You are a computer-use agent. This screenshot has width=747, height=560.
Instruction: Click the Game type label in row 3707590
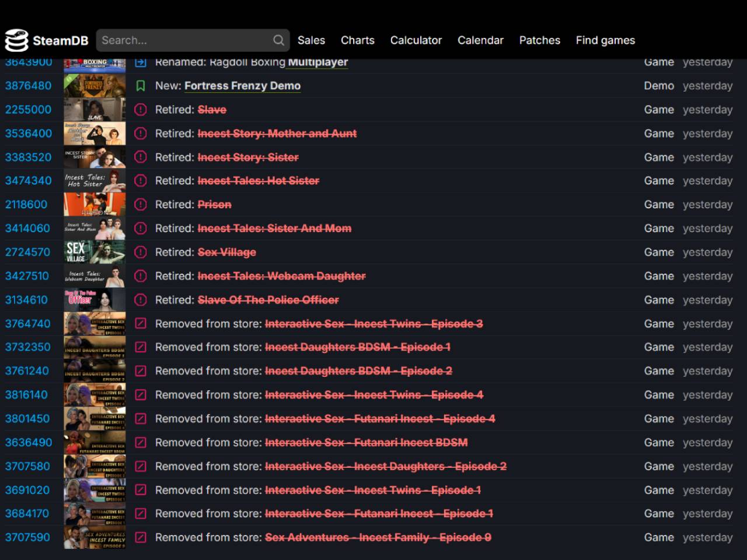[659, 538]
